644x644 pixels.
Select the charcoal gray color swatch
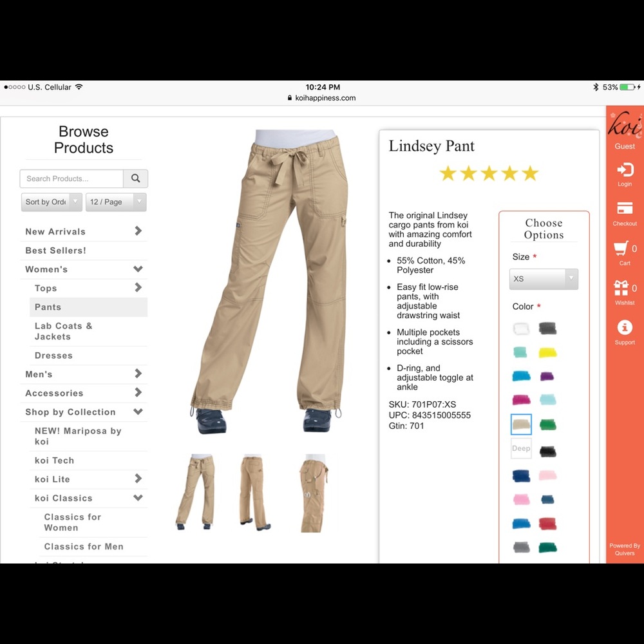[547, 328]
